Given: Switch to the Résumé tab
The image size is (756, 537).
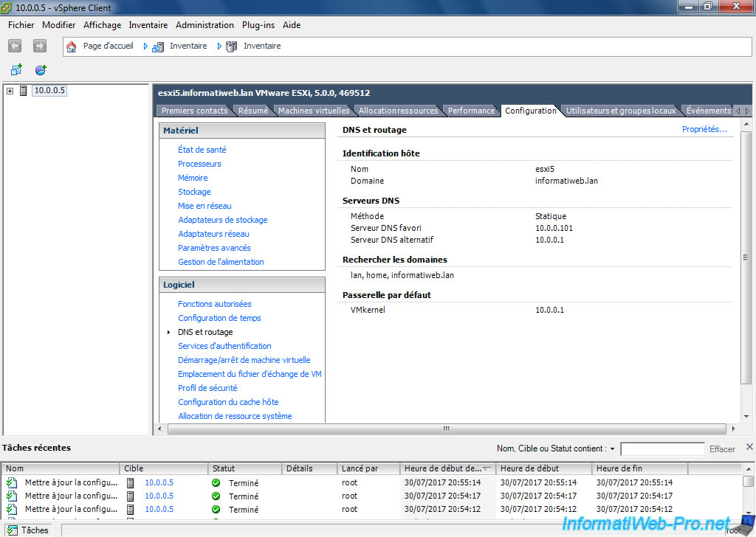Looking at the screenshot, I should 253,111.
